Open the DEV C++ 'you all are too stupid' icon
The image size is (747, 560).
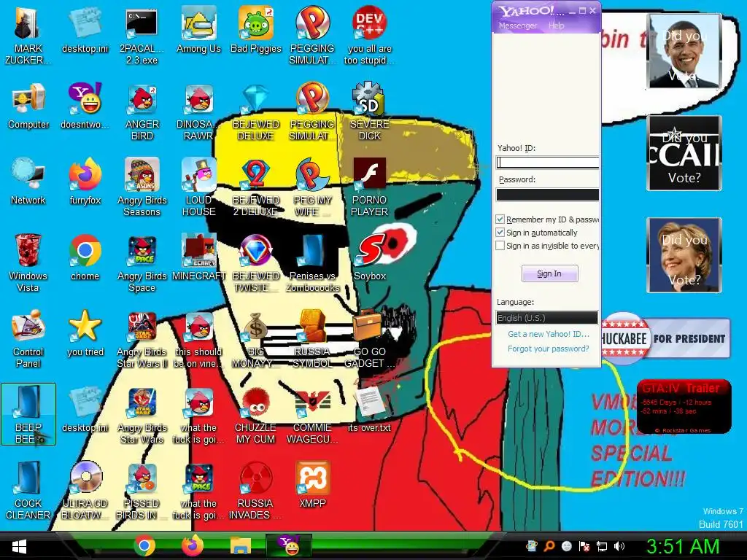pos(369,34)
